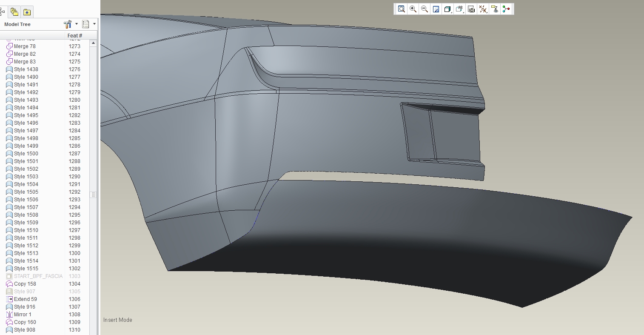Click the Style 1494 feature icon

[9, 108]
